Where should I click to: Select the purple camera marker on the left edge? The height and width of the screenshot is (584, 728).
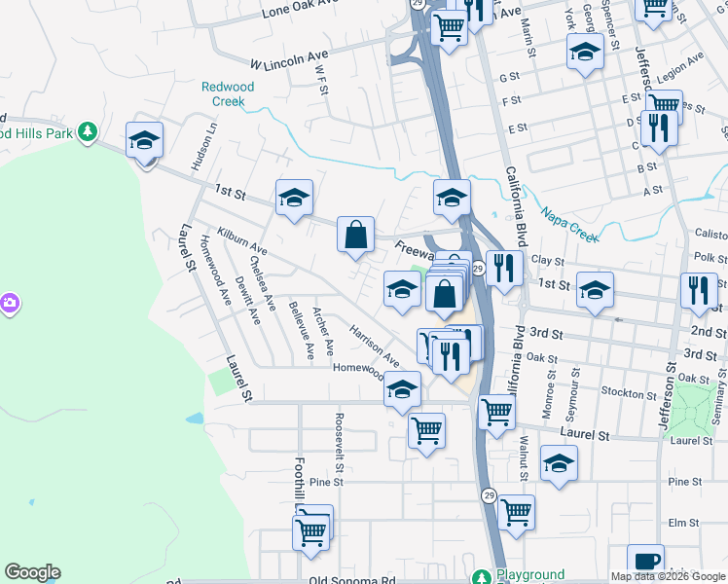(x=10, y=304)
